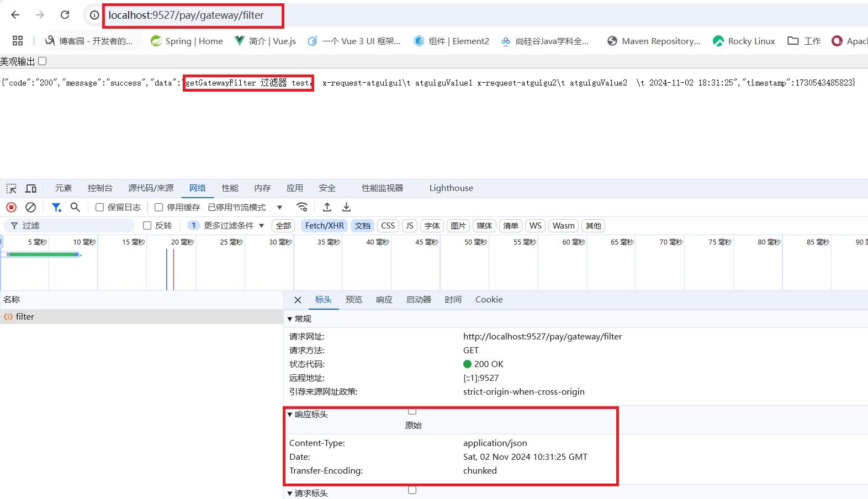Switch to the 元素 DevTools tab
The width and height of the screenshot is (868, 499).
click(x=63, y=188)
